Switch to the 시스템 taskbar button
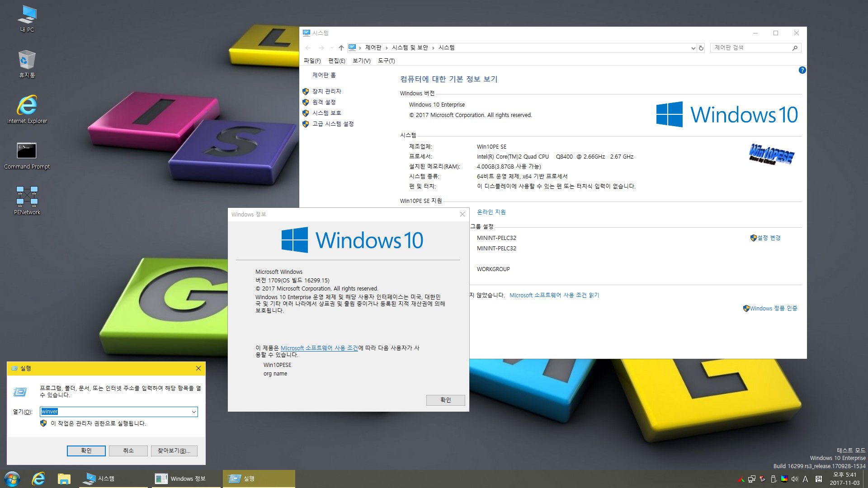The width and height of the screenshot is (868, 488). pyautogui.click(x=113, y=479)
